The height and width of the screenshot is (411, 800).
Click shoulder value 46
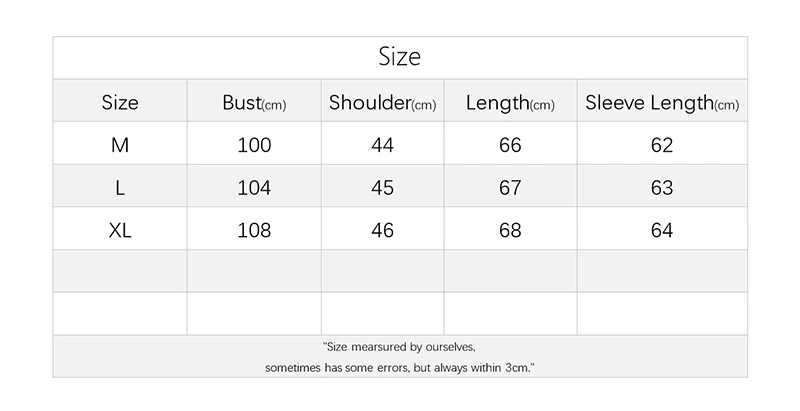[x=382, y=230]
